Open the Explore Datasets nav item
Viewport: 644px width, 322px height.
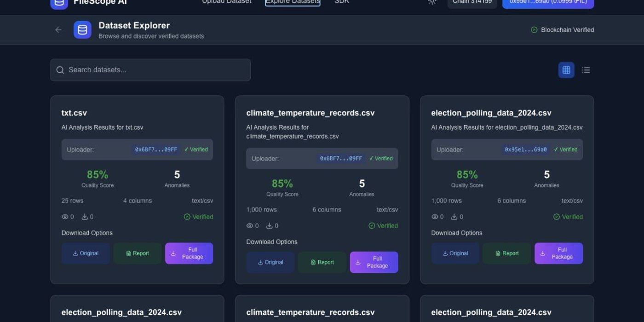tap(293, 2)
